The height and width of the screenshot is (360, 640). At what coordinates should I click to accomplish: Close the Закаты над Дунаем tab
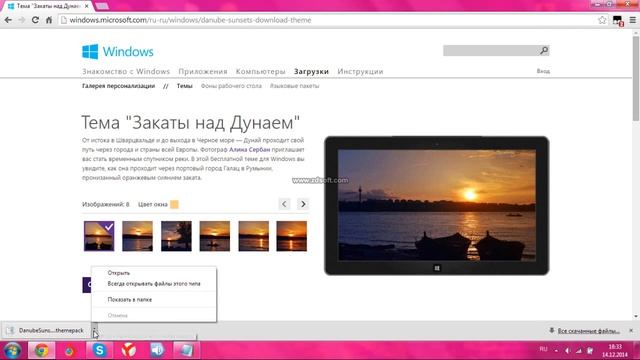click(x=86, y=6)
